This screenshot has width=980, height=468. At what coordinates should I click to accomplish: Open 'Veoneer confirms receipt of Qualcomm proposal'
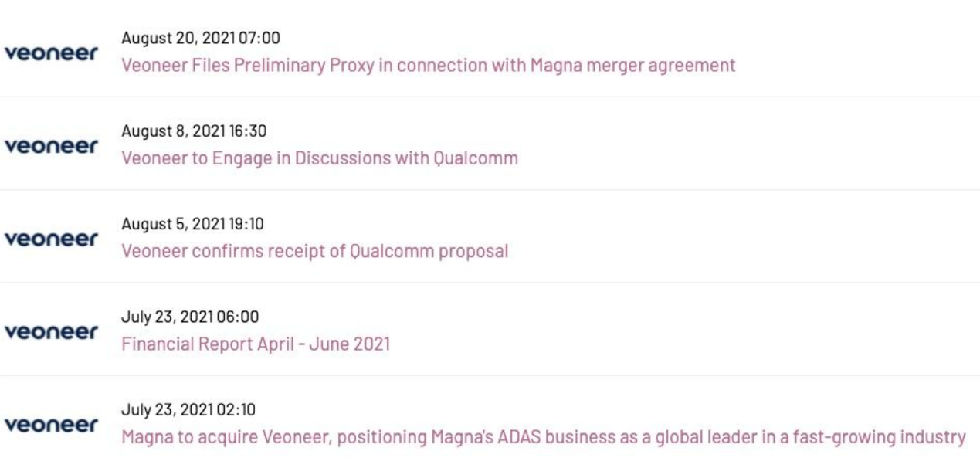pos(315,252)
